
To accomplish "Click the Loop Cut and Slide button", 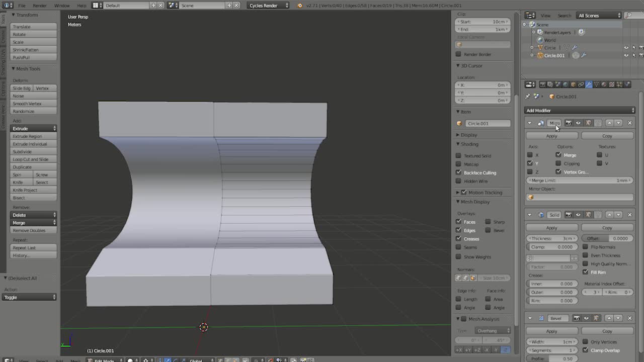I will point(34,159).
